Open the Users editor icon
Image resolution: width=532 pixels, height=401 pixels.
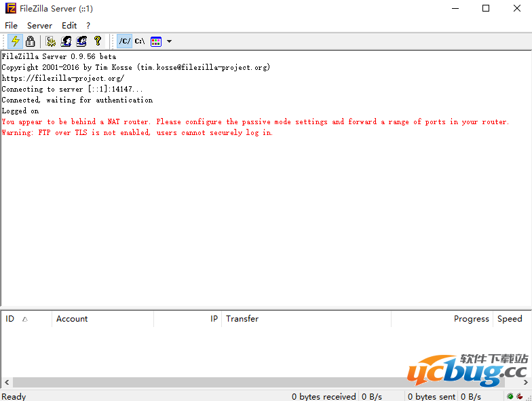pos(66,41)
